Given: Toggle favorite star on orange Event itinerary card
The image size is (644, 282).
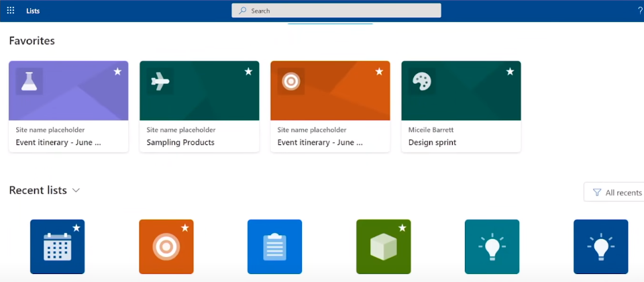Looking at the screenshot, I should 379,72.
